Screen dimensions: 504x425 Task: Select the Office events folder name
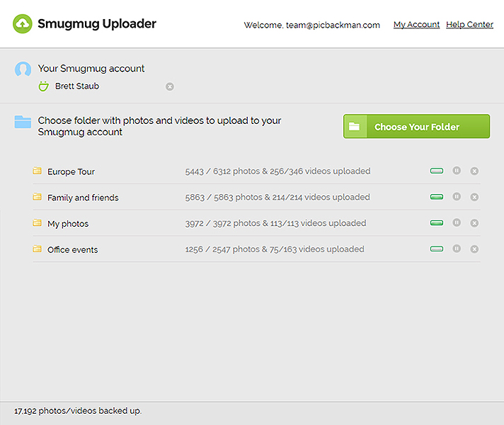click(73, 249)
